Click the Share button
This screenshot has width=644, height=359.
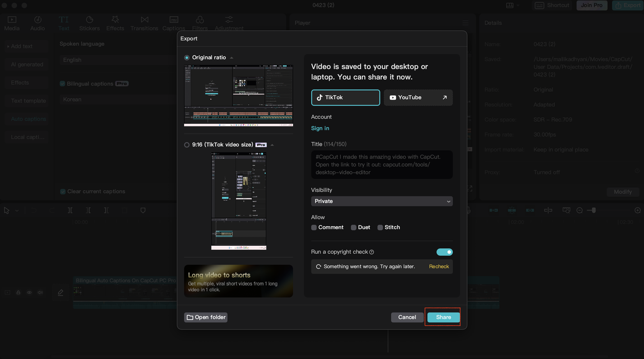[x=443, y=317]
